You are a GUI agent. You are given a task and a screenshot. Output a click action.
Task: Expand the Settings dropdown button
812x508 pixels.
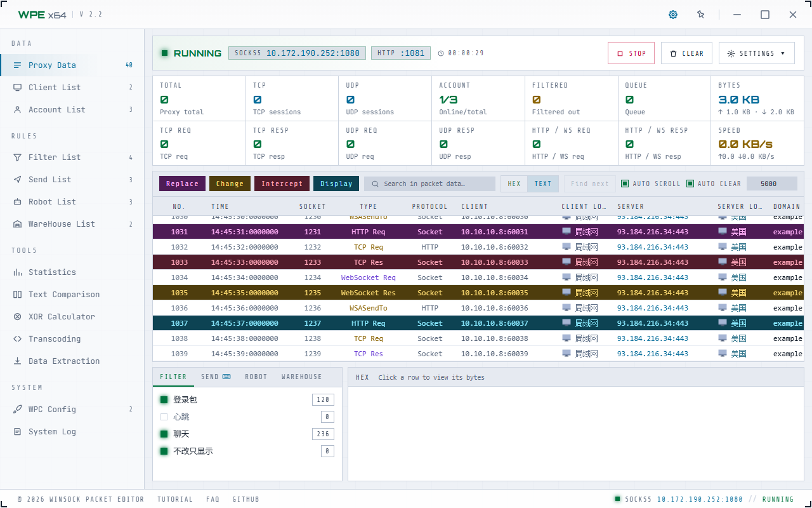pyautogui.click(x=756, y=53)
